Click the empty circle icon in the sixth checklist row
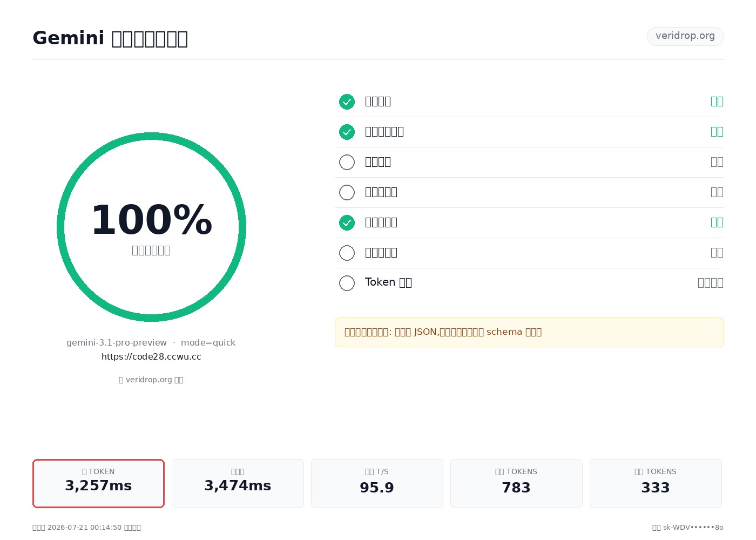Viewport: 756px width, 540px height. point(347,253)
